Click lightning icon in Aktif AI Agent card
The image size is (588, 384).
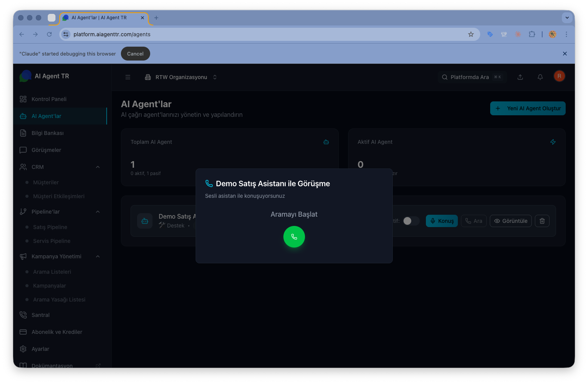(553, 142)
